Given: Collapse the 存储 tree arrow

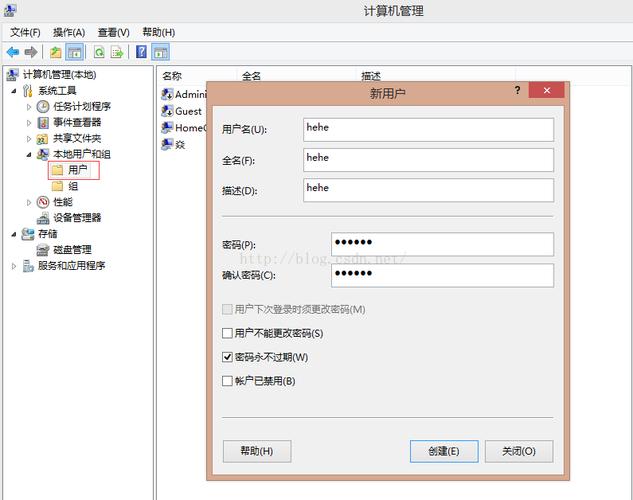Looking at the screenshot, I should 14,234.
